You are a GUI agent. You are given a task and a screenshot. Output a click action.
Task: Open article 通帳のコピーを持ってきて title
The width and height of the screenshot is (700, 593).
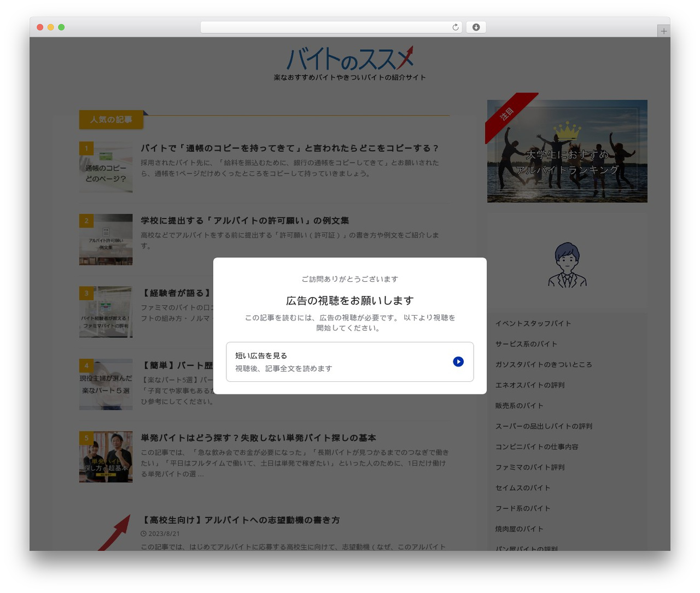(290, 148)
